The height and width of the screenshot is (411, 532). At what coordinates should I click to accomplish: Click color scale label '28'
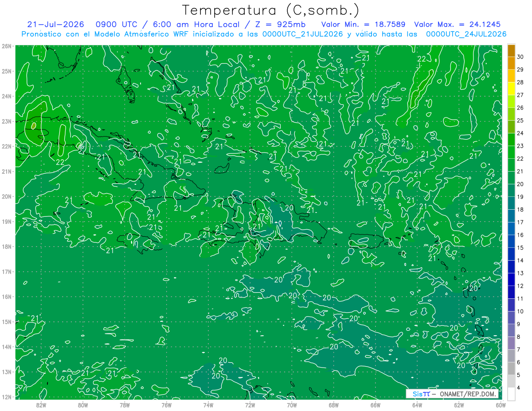click(x=520, y=82)
